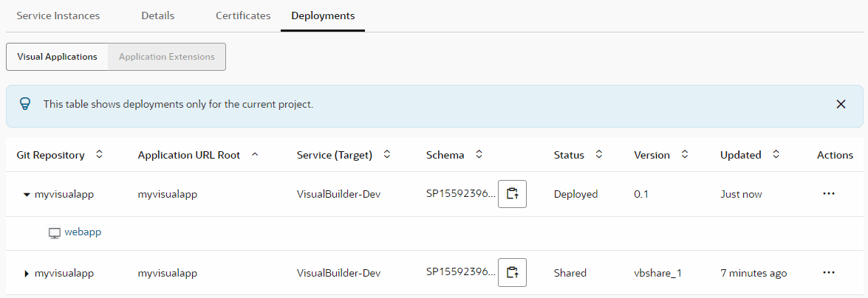This screenshot has height=298, width=868.
Task: Dismiss the current-project info banner
Action: [x=841, y=105]
